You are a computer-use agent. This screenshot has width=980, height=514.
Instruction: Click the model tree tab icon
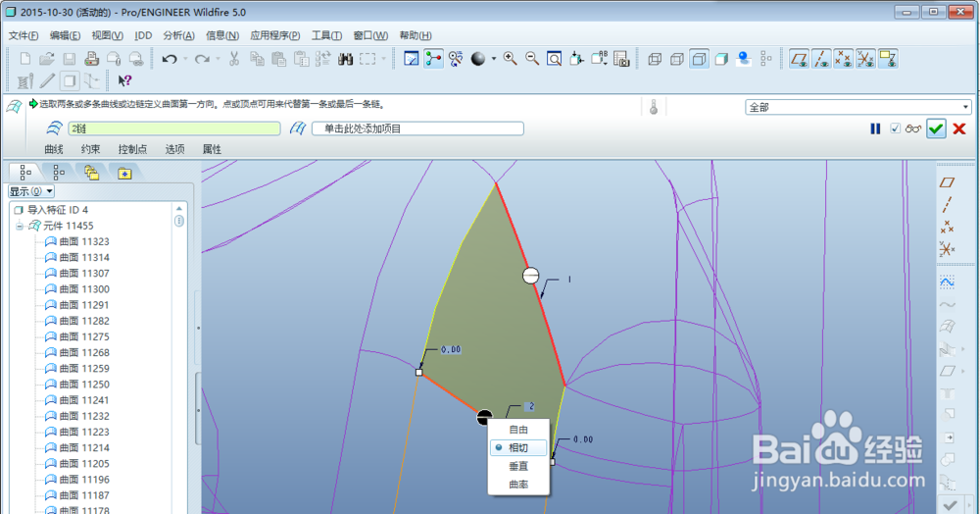pos(25,172)
